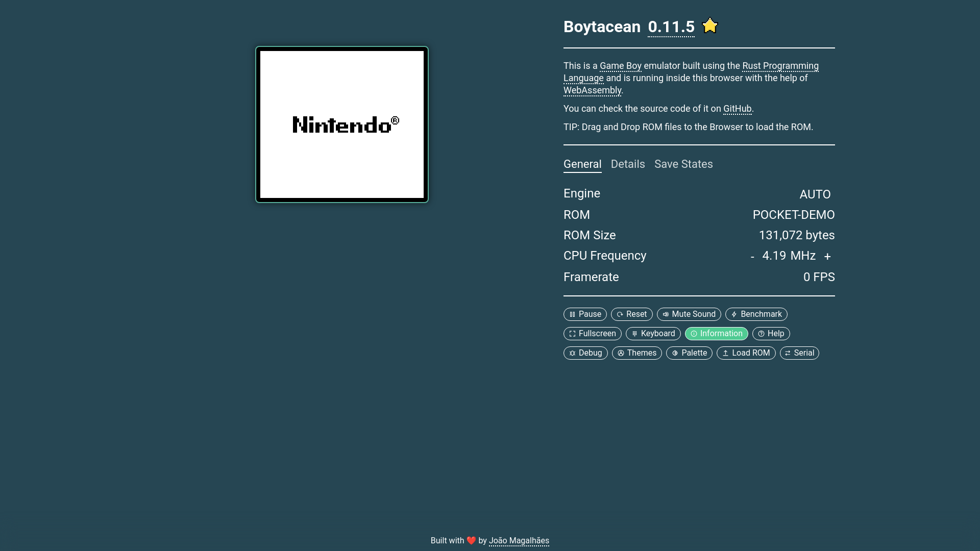Click the ROM Size row label
The height and width of the screenshot is (551, 980).
(x=590, y=235)
